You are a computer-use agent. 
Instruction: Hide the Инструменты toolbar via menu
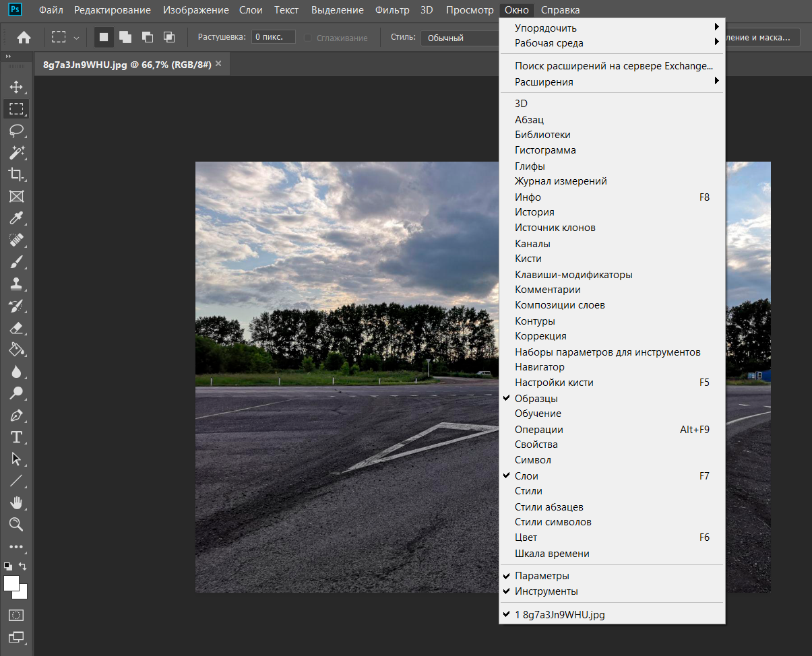pyautogui.click(x=546, y=591)
